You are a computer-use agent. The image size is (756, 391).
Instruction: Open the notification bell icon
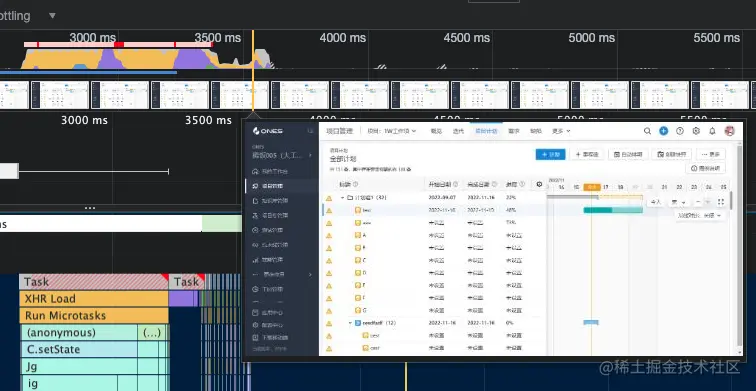712,131
